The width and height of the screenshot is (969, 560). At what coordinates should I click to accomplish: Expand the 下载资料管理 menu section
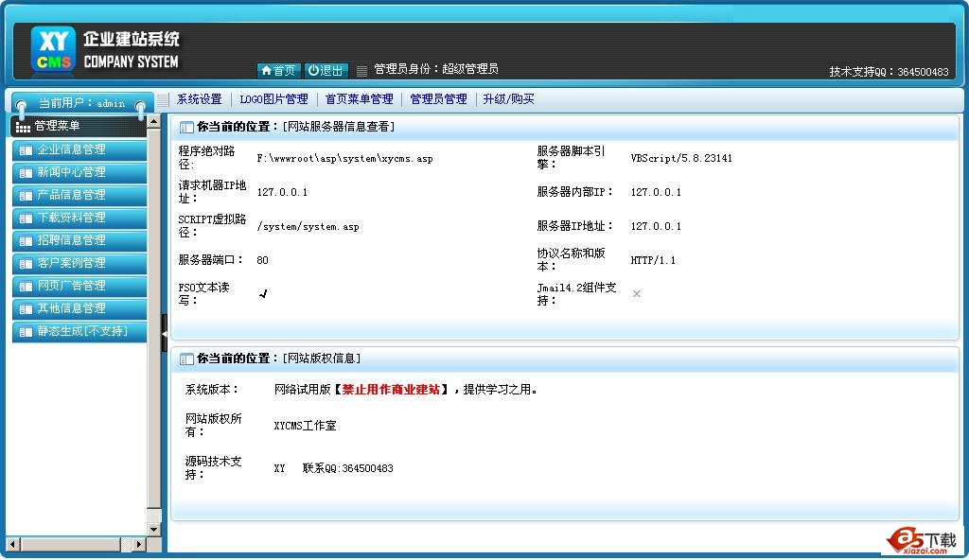point(71,218)
